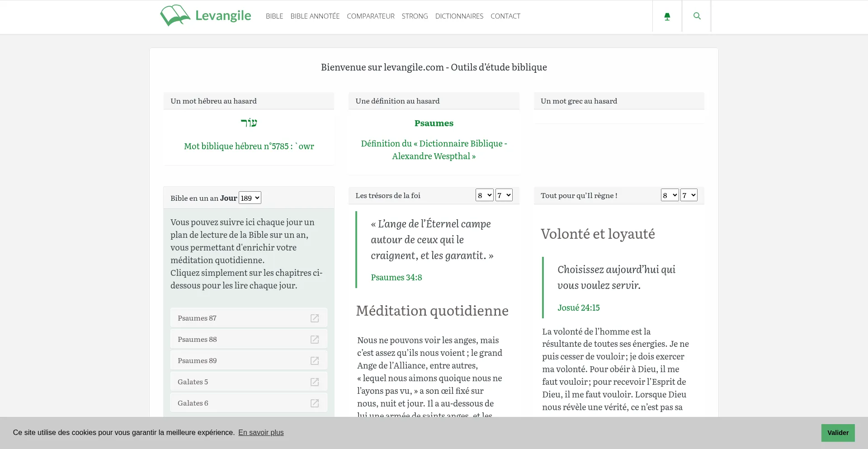Screen dimensions: 868x449
Task: Open Mot biblique hébreu n°5785 link
Action: [249, 146]
